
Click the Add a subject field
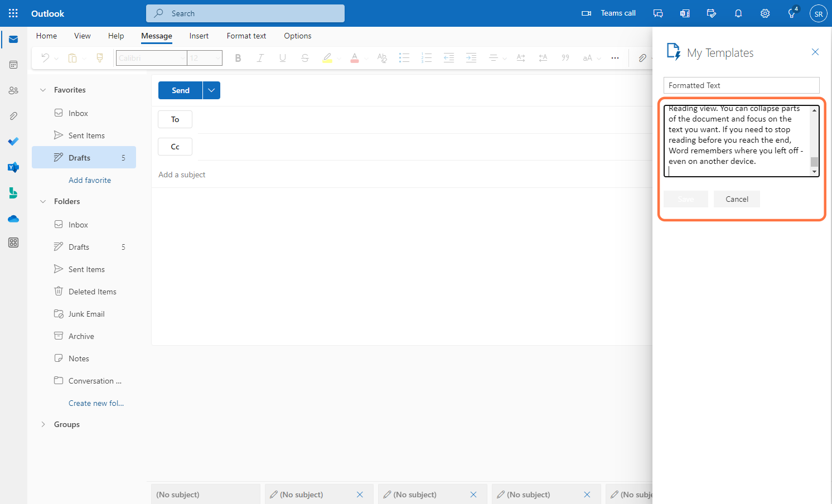[x=404, y=175]
